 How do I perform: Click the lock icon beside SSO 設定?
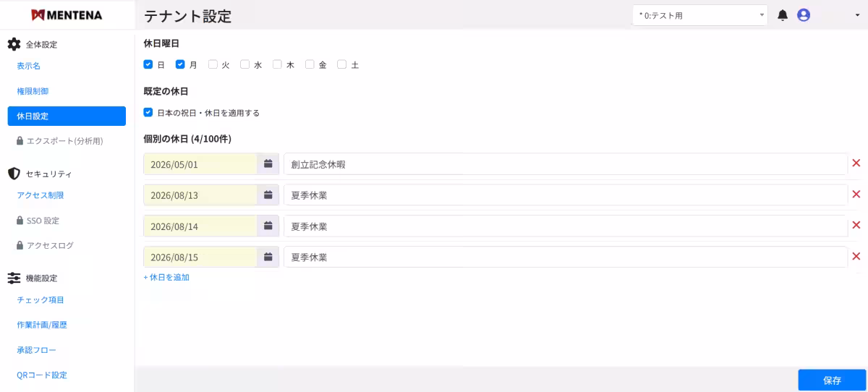point(20,221)
